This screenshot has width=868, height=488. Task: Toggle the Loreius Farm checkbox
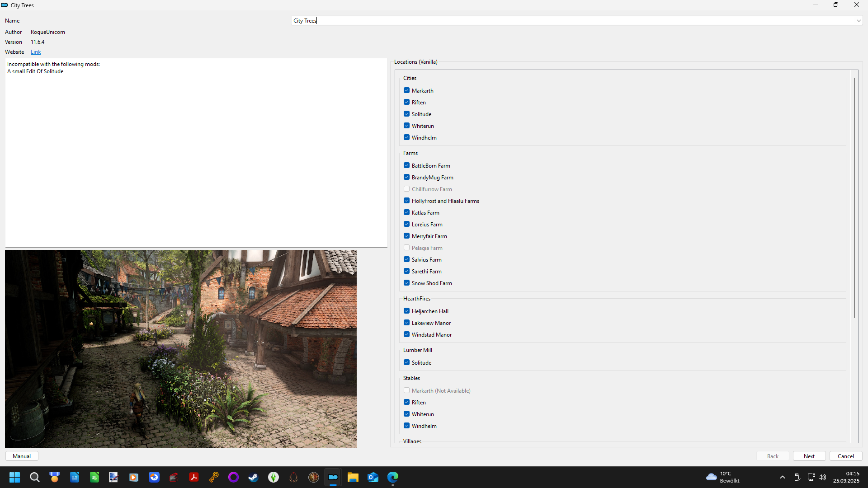tap(407, 224)
